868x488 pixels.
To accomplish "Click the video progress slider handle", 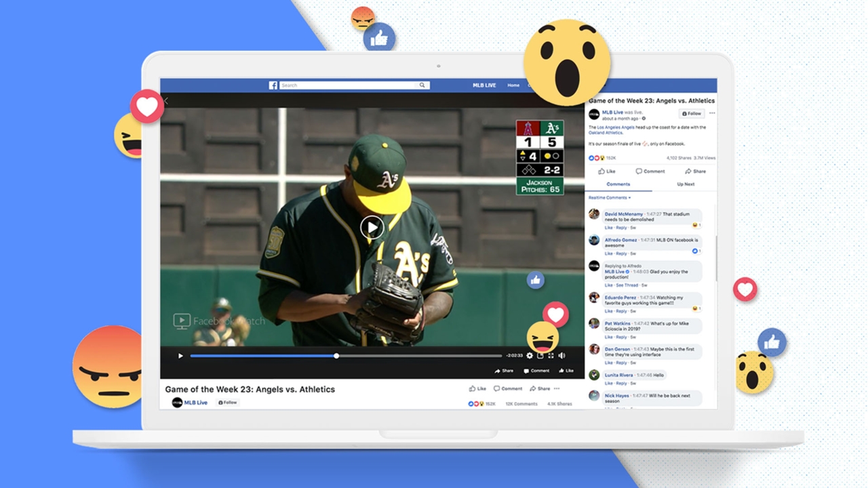I will [336, 356].
